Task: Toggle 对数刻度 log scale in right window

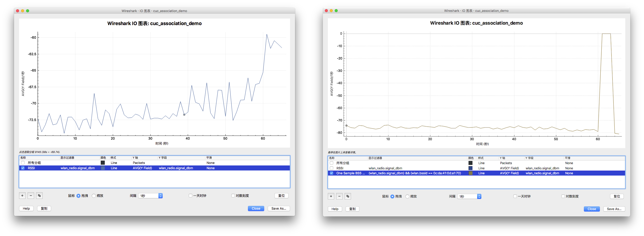Action: 563,196
